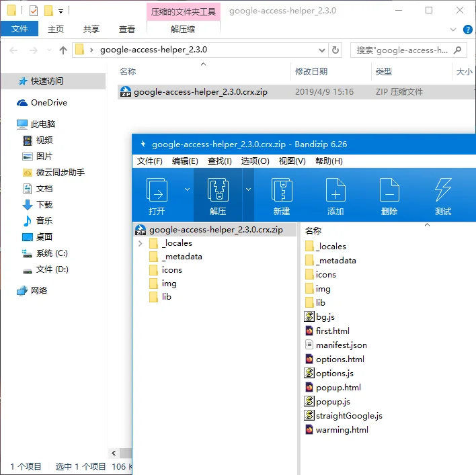The image size is (476, 475).
Task: Click the Bandizip Add (添加) file icon
Action: 335,190
